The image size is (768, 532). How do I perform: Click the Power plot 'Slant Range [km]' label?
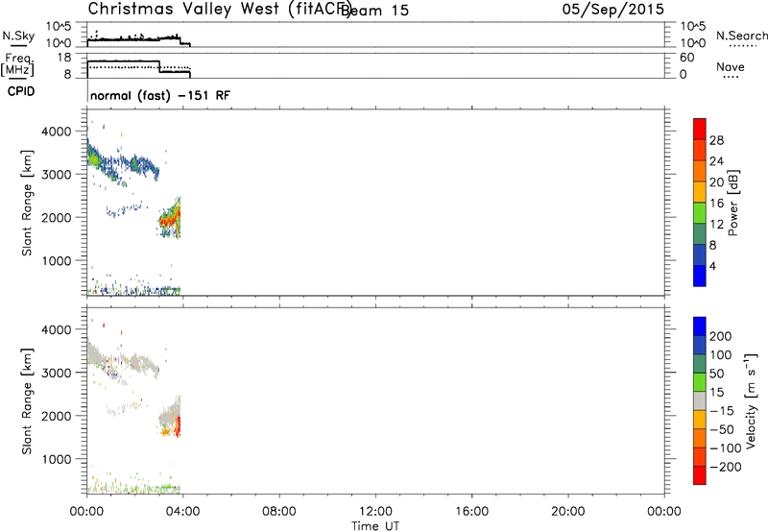pos(27,203)
